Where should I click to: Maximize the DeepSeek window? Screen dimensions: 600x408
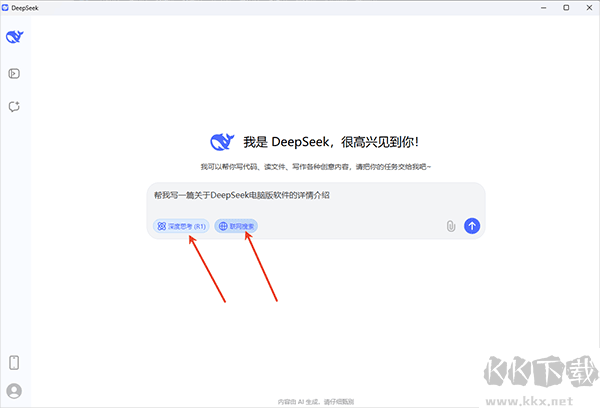click(x=566, y=8)
